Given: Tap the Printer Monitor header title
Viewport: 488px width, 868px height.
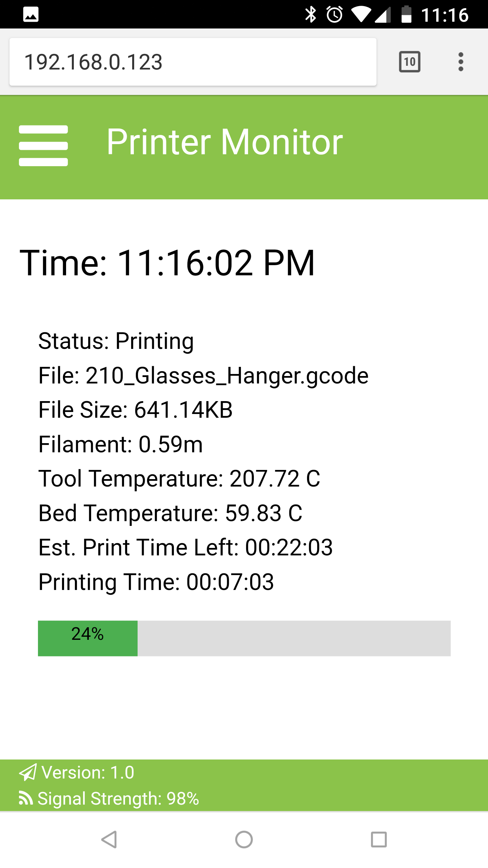Looking at the screenshot, I should click(225, 142).
